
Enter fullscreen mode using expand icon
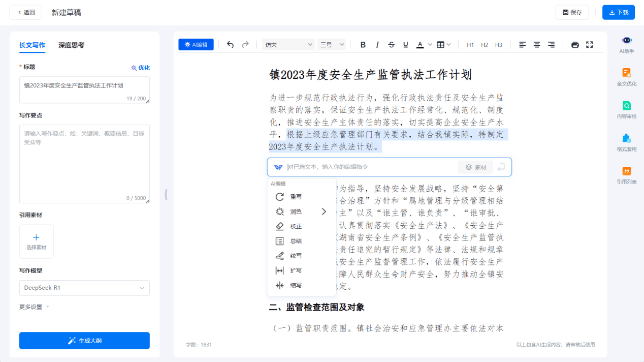click(x=589, y=45)
